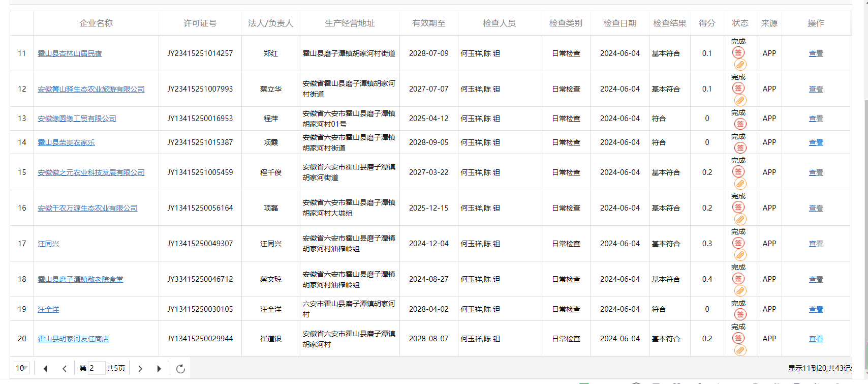Click the red 签 signature icon in row 13

(x=740, y=124)
